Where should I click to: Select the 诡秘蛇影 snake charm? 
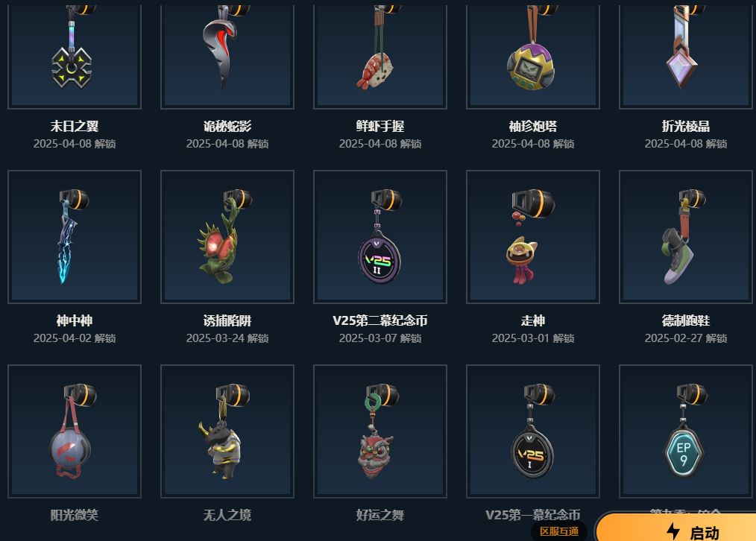pyautogui.click(x=227, y=54)
